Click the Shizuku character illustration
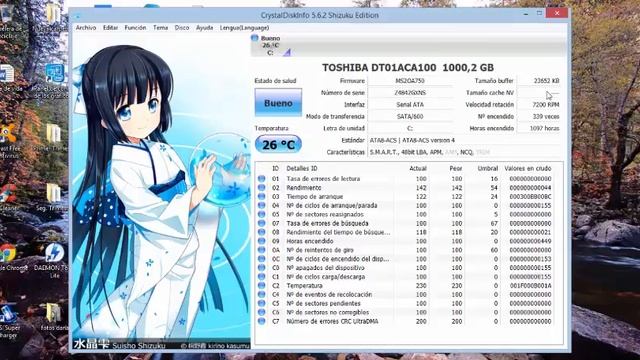The height and width of the screenshot is (360, 640). pyautogui.click(x=161, y=192)
